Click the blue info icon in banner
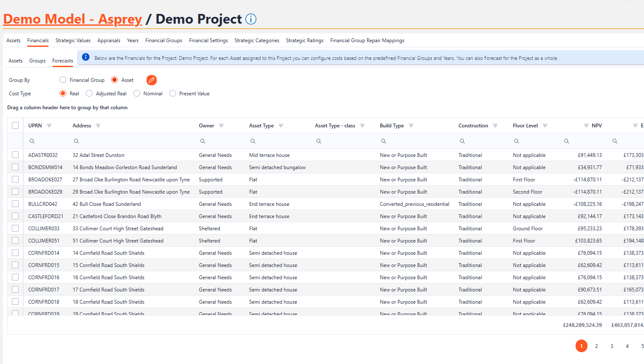This screenshot has height=364, width=644. tap(86, 57)
